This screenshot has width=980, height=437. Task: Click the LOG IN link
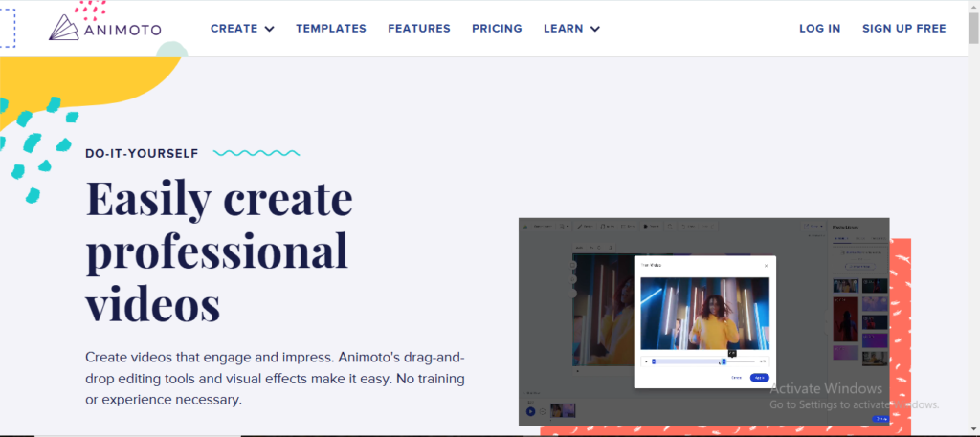[820, 29]
